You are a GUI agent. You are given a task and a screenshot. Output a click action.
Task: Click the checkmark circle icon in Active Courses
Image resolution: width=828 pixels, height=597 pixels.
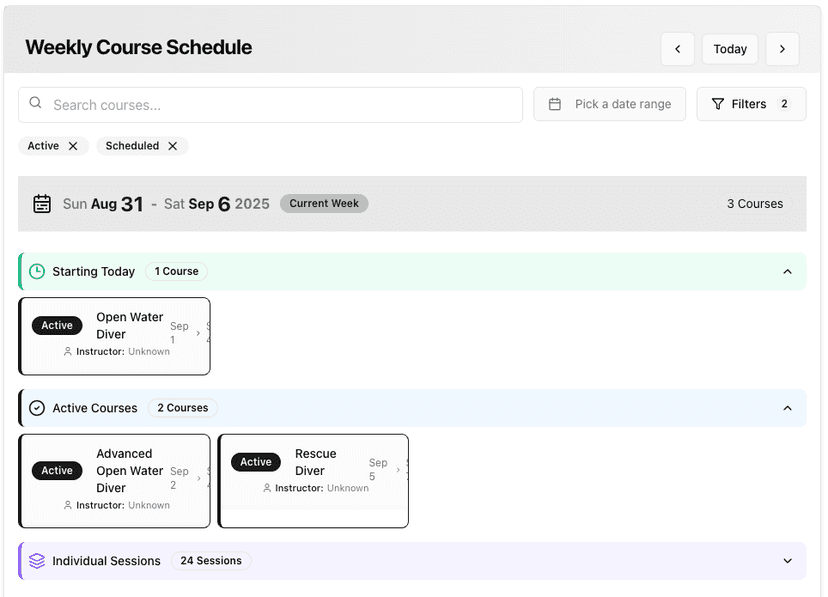coord(37,408)
